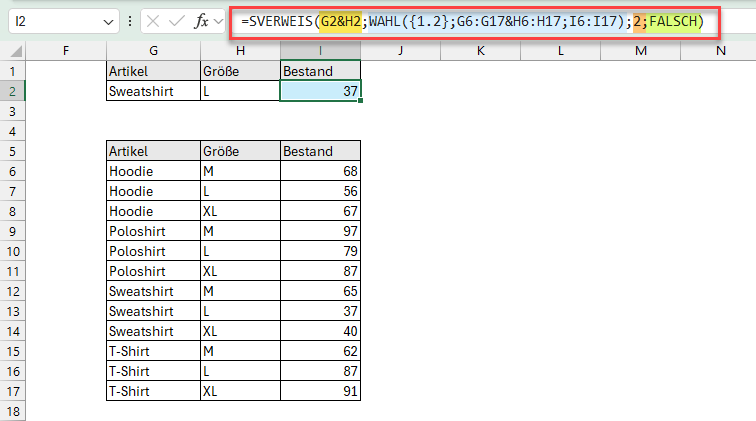Click the Enter checkmark icon in formula bar
This screenshot has height=421, width=756.
click(x=176, y=21)
